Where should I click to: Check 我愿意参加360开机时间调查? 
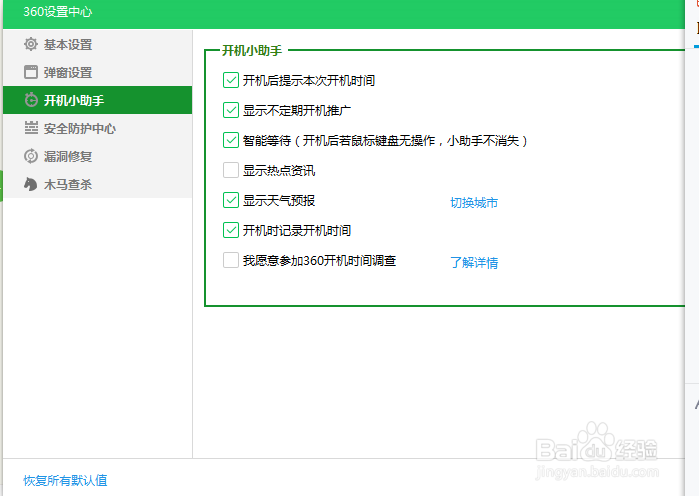pos(231,260)
